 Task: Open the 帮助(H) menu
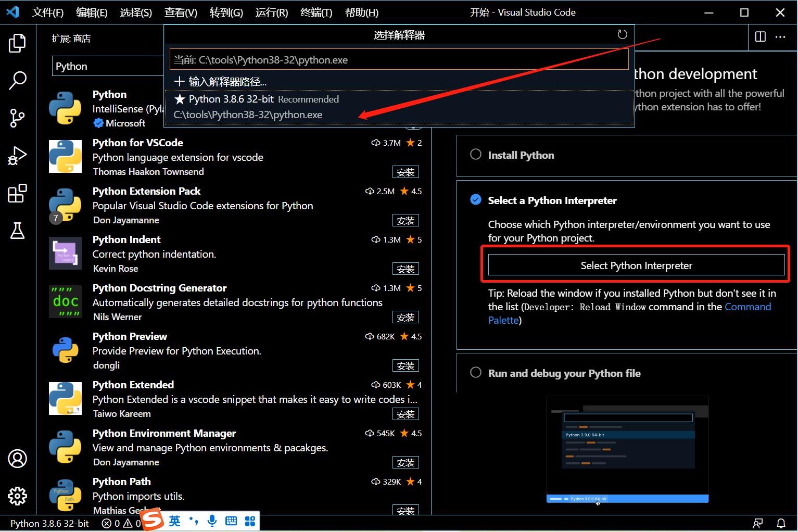click(362, 12)
